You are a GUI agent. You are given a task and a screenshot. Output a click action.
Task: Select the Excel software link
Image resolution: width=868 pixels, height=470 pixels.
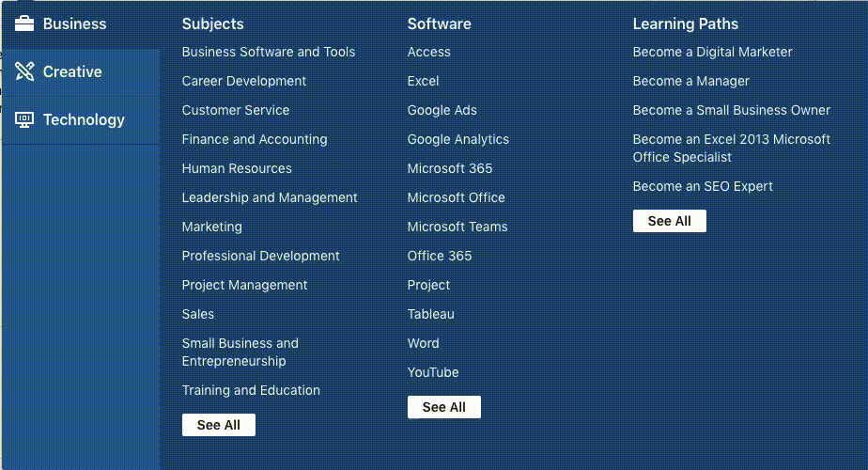(424, 81)
